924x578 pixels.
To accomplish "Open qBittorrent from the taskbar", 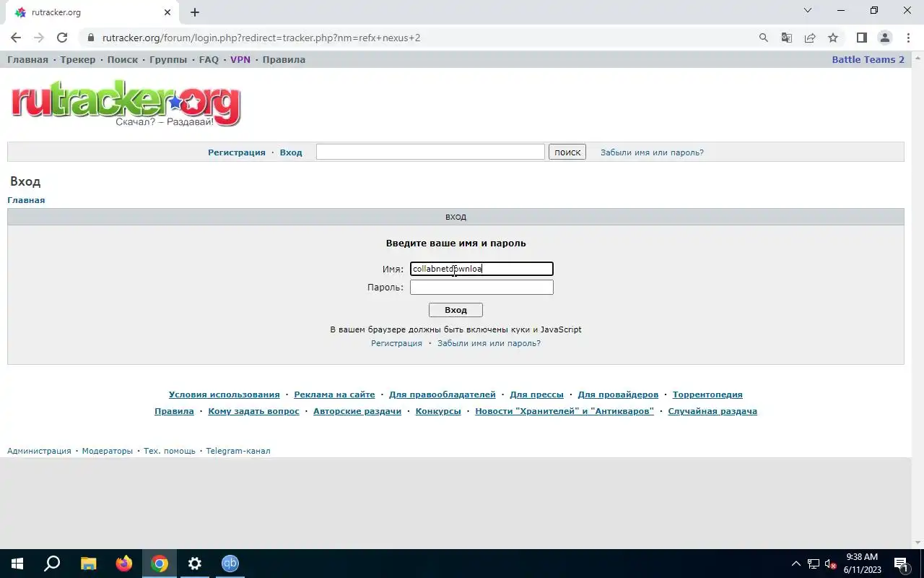I will [230, 564].
